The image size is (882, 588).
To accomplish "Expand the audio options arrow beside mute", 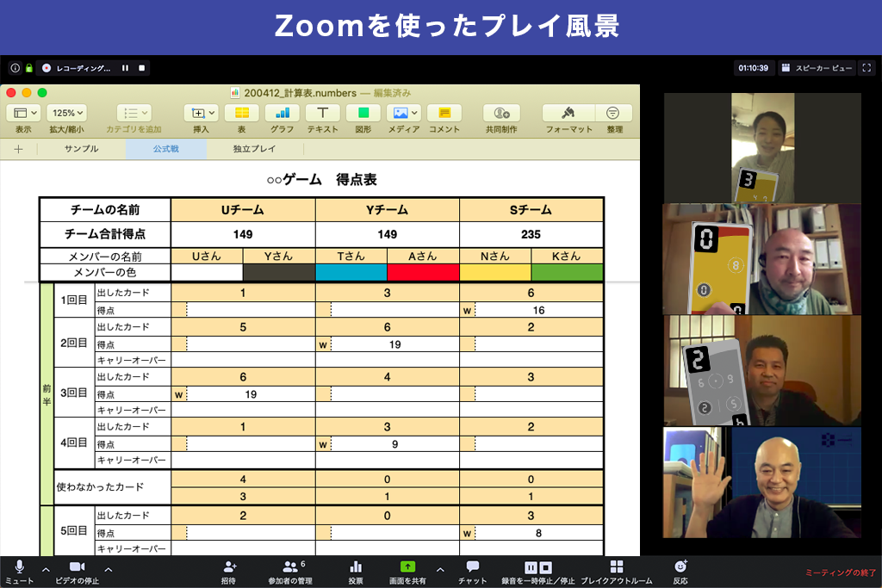I will tap(46, 569).
